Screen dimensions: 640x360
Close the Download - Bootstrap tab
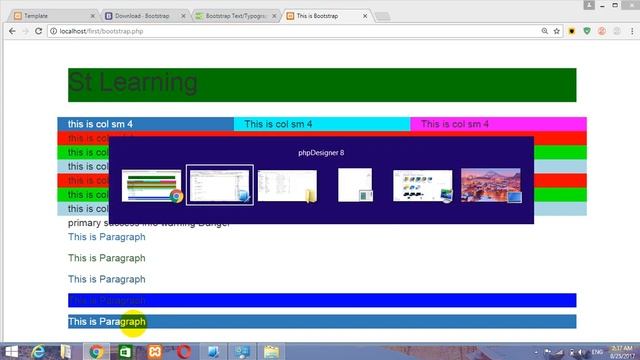coord(183,16)
